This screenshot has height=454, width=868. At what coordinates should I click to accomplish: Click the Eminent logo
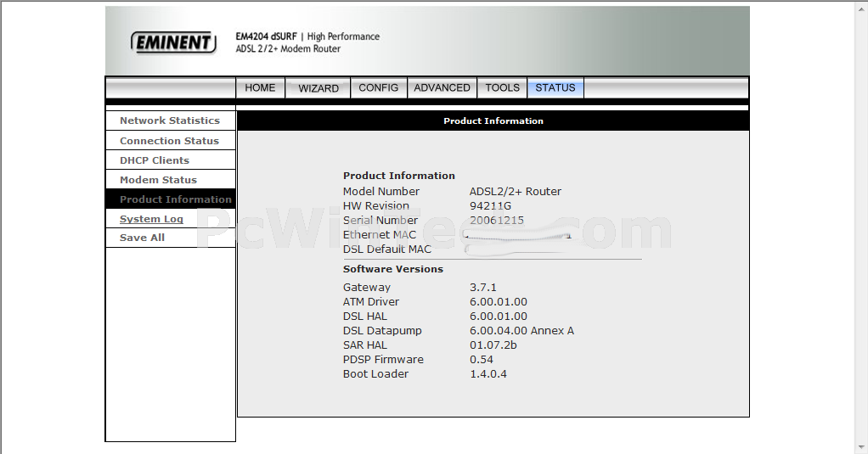click(173, 42)
